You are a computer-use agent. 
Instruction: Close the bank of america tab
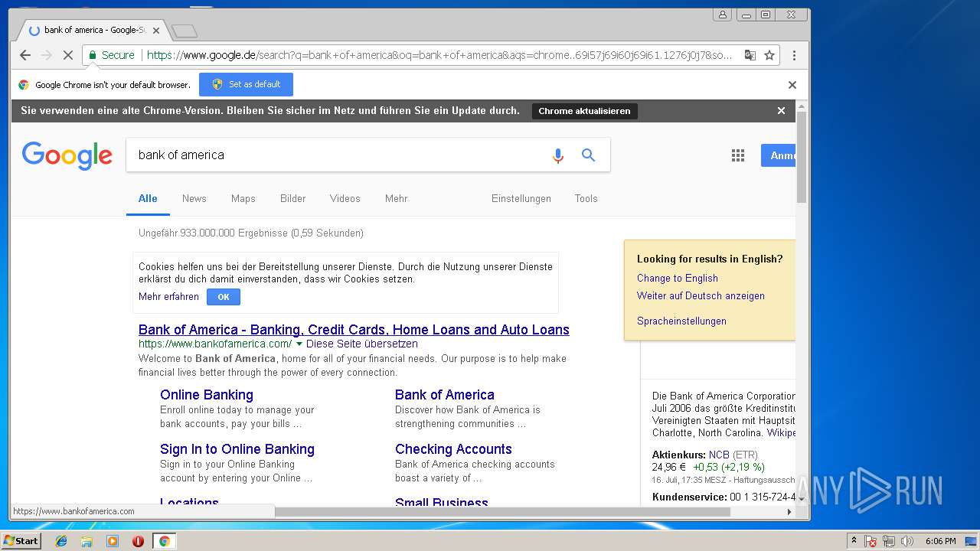156,31
